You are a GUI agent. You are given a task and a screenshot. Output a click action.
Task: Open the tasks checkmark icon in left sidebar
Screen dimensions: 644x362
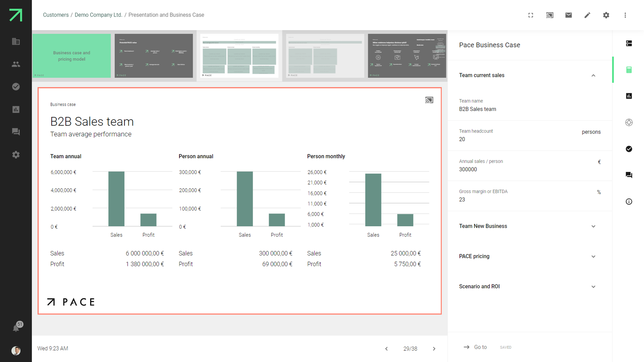click(16, 87)
